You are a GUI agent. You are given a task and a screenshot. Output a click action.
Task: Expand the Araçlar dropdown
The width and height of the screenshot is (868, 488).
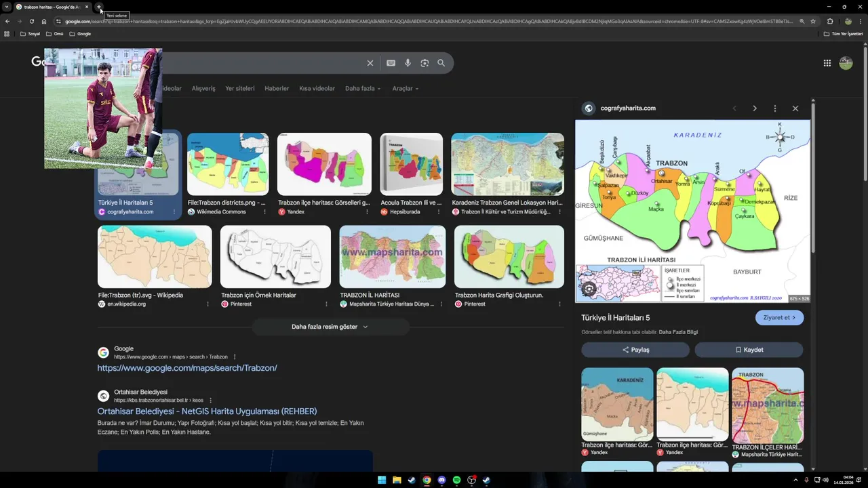406,89
